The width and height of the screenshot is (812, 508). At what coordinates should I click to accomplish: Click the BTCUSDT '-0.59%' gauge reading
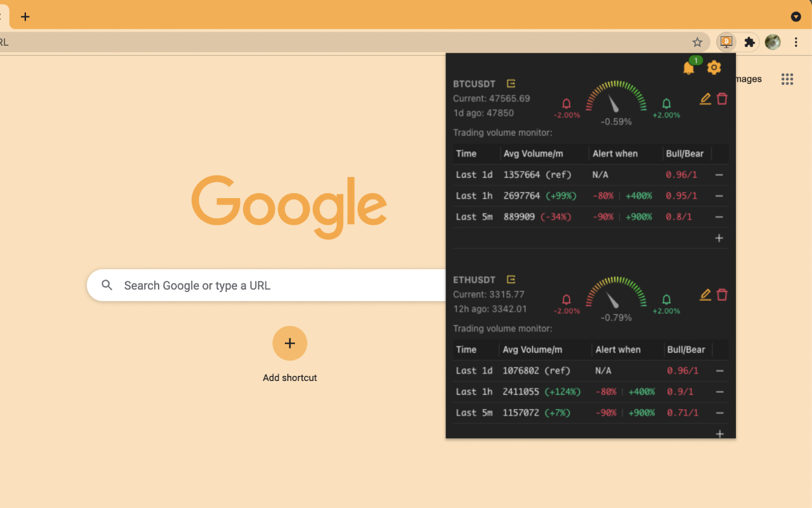pyautogui.click(x=616, y=121)
